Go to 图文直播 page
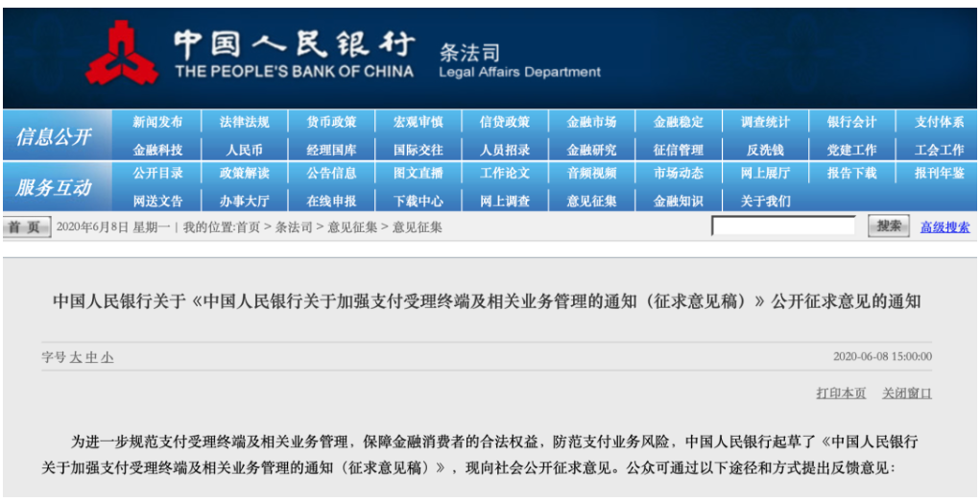 (x=418, y=173)
